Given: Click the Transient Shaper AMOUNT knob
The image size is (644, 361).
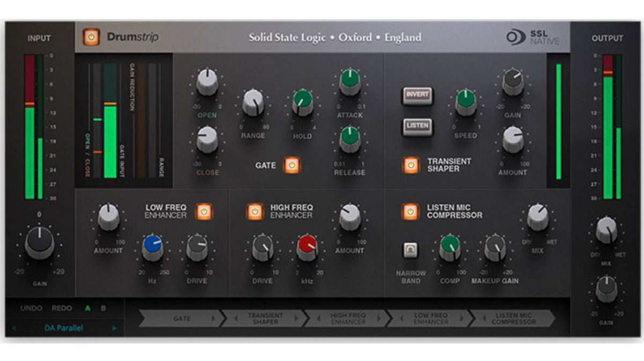Looking at the screenshot, I should point(513,139).
